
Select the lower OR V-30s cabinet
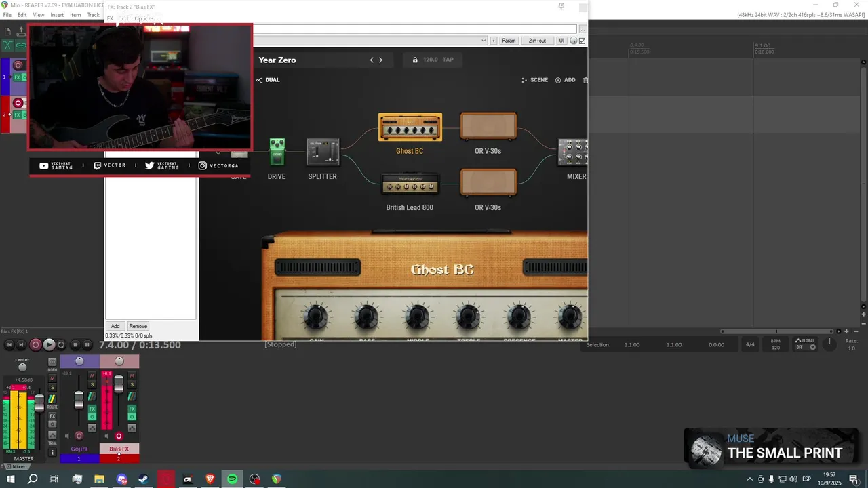tap(488, 183)
